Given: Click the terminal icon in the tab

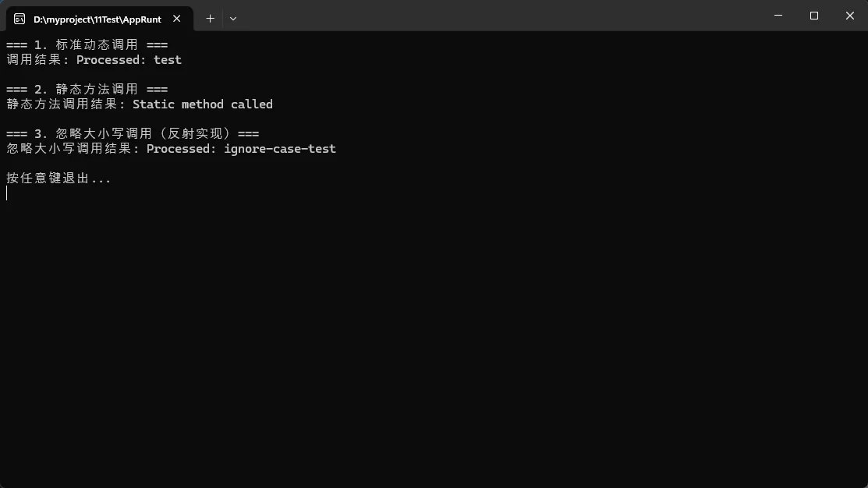Looking at the screenshot, I should (x=19, y=19).
